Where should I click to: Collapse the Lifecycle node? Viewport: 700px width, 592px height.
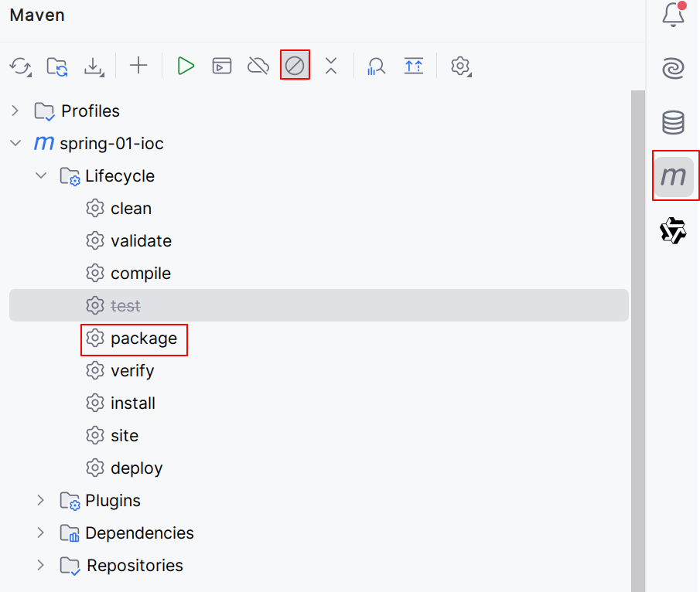click(x=41, y=175)
